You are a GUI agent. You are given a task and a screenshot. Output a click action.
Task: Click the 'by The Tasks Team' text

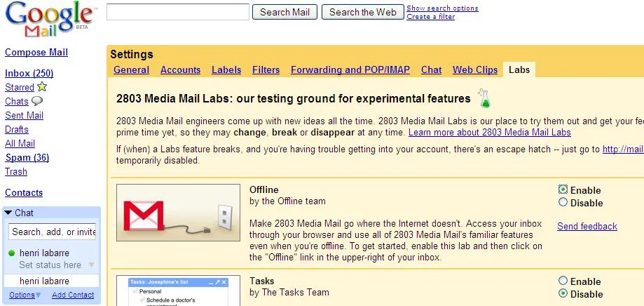click(x=289, y=293)
